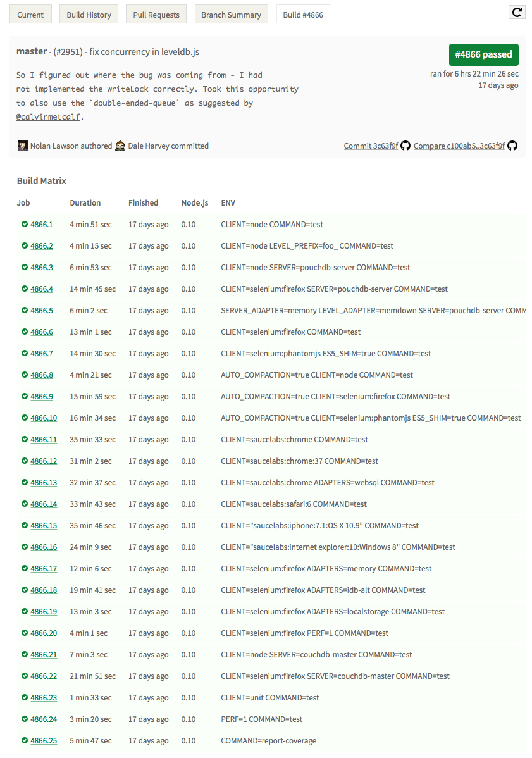Open job 4866.4 details

(42, 289)
